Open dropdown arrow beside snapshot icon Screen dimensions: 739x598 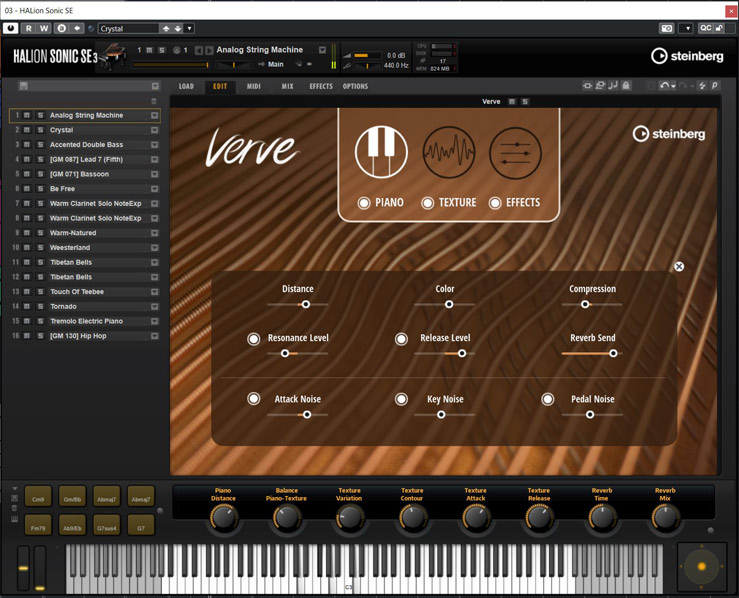(x=687, y=28)
